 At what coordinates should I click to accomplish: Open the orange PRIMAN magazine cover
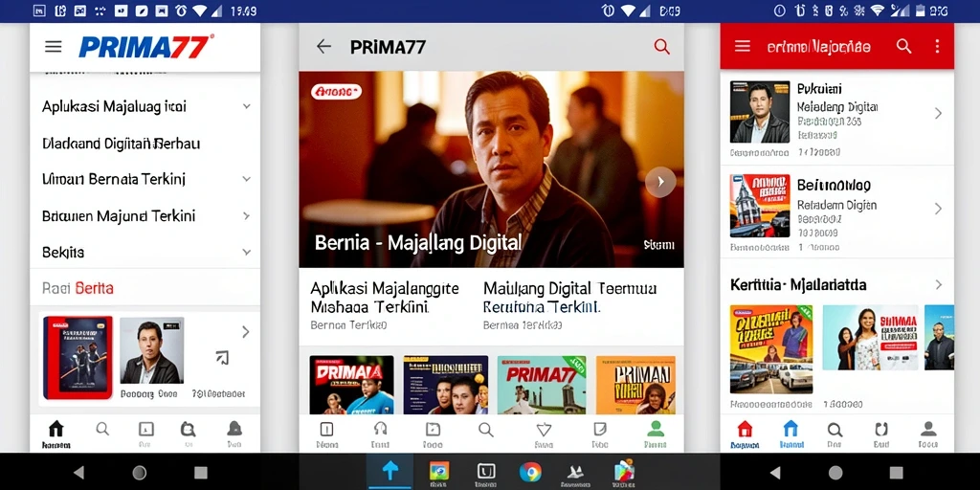(635, 385)
